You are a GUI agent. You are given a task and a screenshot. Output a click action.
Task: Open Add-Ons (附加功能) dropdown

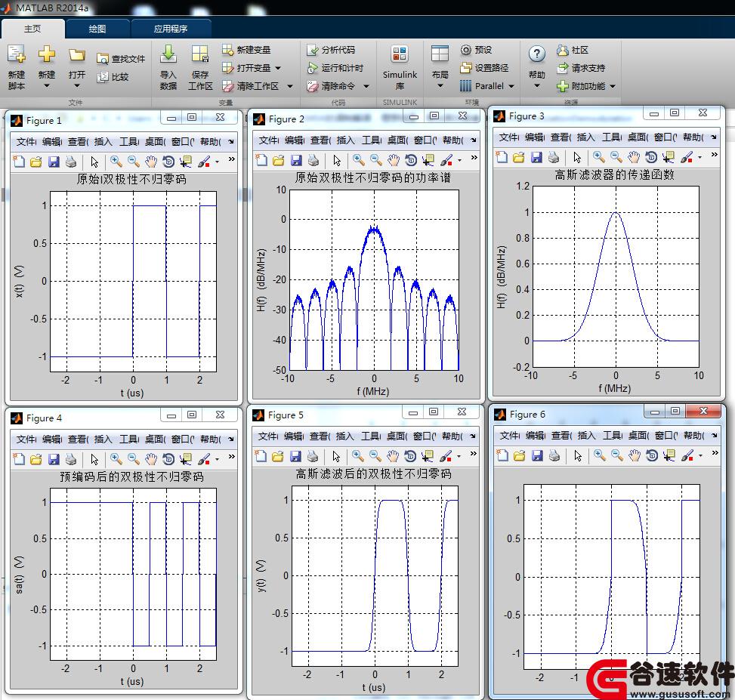click(x=612, y=86)
